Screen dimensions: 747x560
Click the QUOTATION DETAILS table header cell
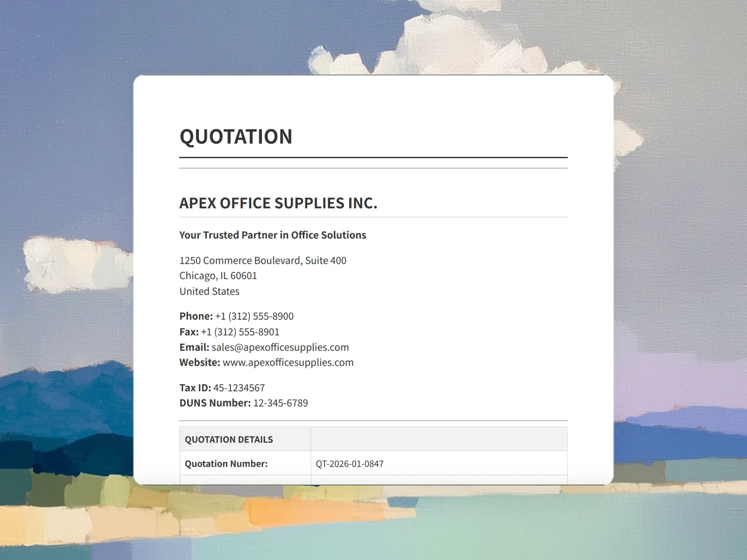(229, 440)
